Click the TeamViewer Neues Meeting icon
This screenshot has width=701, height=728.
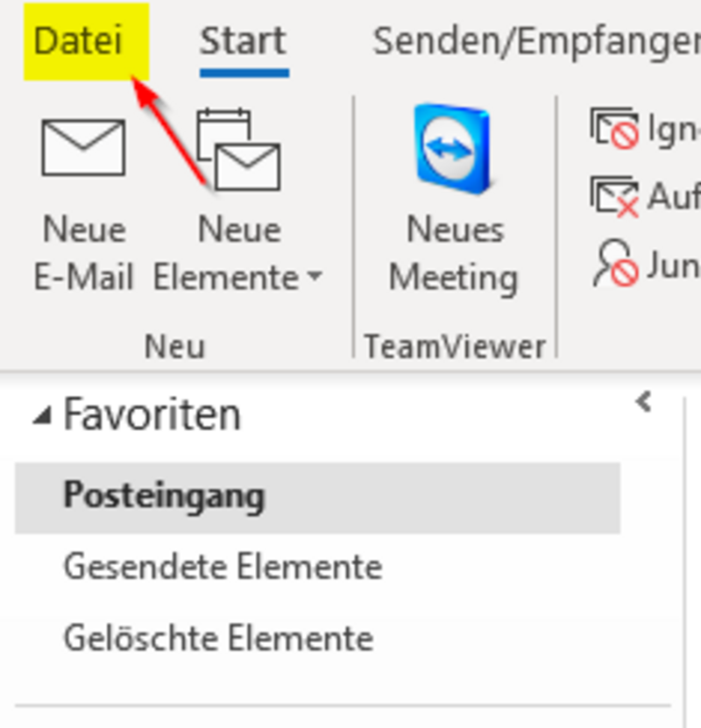point(452,148)
